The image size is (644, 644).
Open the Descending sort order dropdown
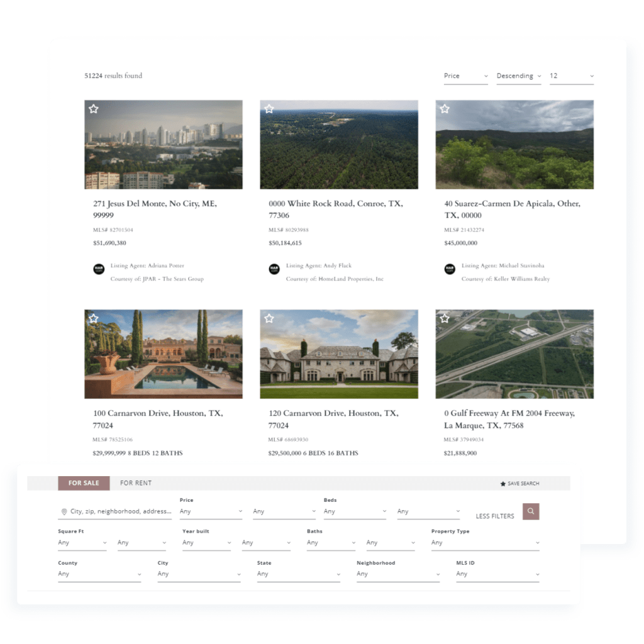(518, 75)
